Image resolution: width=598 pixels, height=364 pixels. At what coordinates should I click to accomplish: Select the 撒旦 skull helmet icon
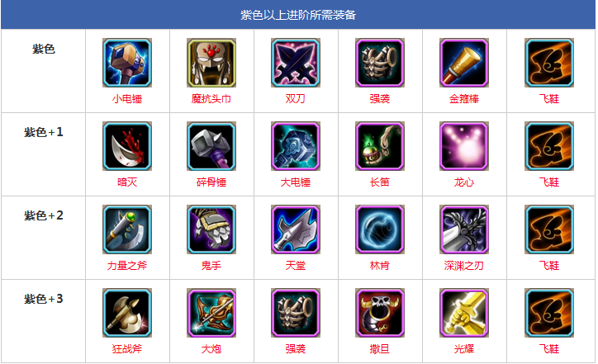point(380,313)
